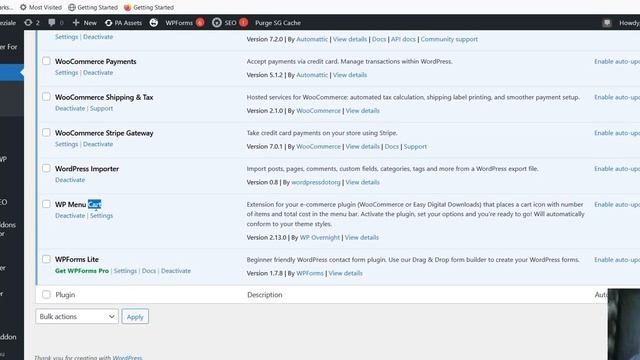Open PA Assets in admin bar
Screen dimensions: 640x360
pos(124,23)
